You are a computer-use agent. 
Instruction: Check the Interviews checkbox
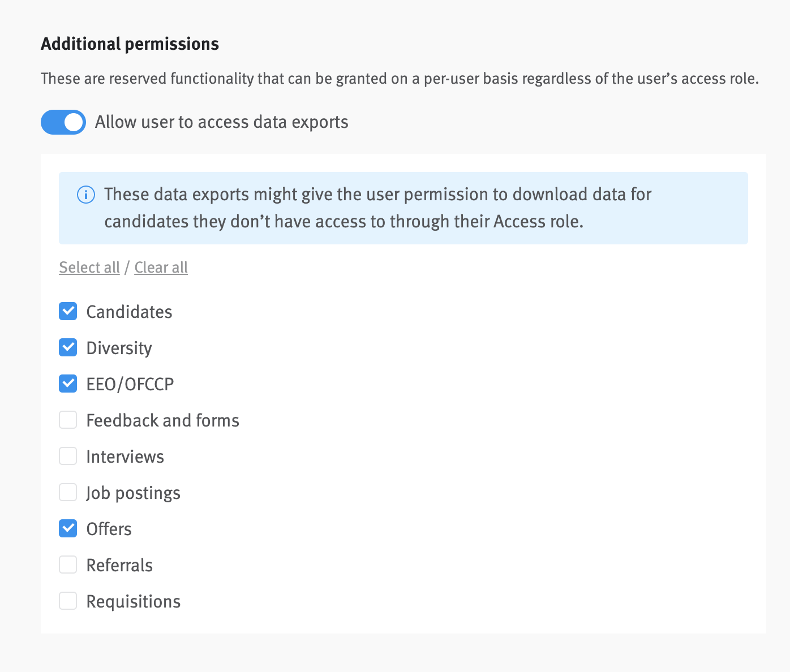click(68, 456)
